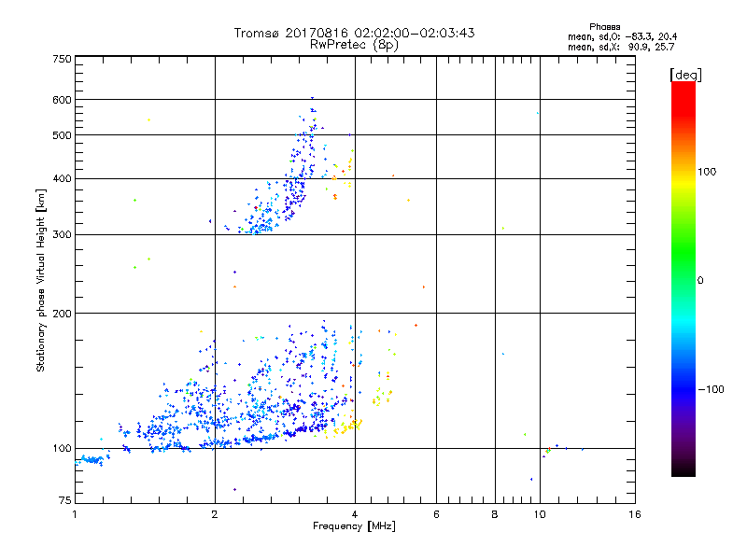
Task: Click the colorbar tick label '0'
Action: click(x=700, y=280)
